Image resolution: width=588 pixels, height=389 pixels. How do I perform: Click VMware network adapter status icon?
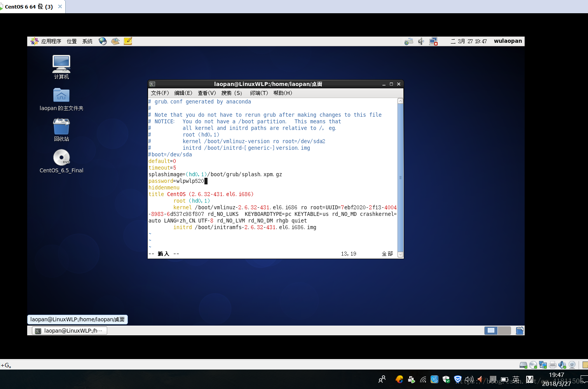543,365
